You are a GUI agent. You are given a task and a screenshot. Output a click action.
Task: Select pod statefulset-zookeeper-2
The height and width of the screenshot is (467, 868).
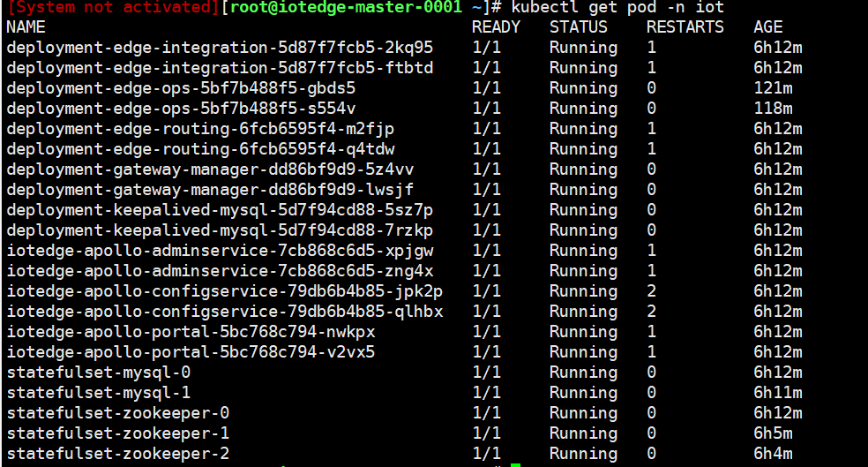[118, 454]
